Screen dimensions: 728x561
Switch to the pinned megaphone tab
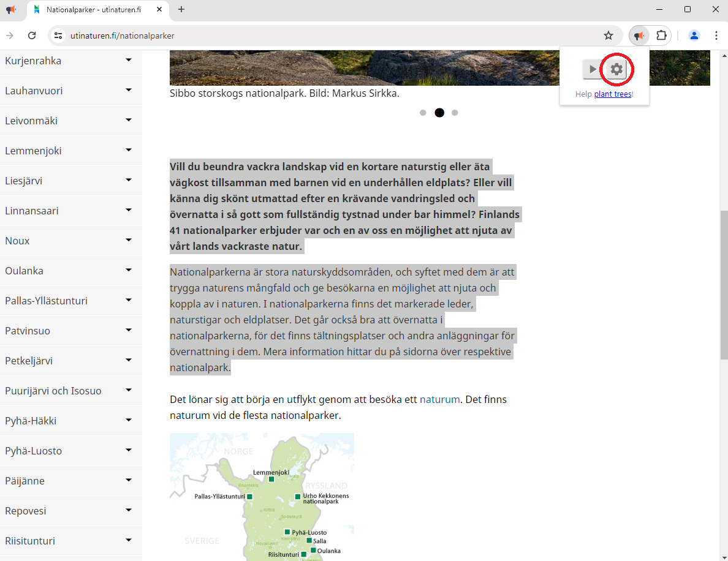click(x=11, y=9)
